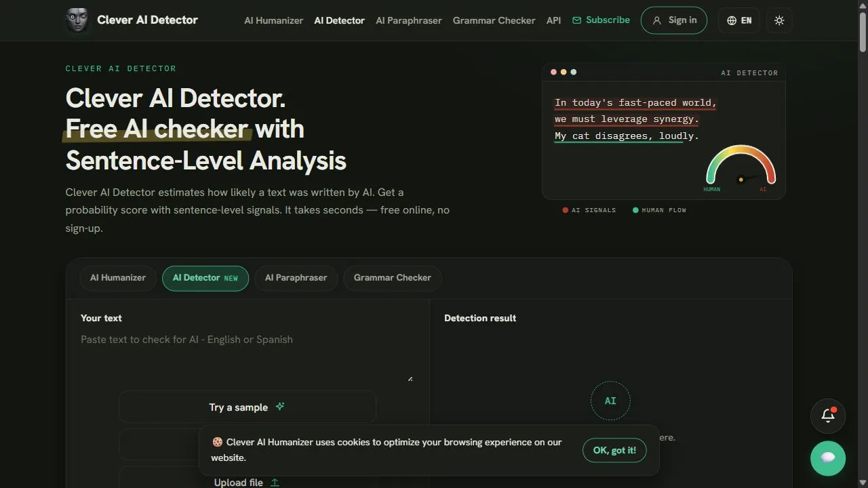Open API in the top navigation
The image size is (868, 488).
tap(553, 20)
